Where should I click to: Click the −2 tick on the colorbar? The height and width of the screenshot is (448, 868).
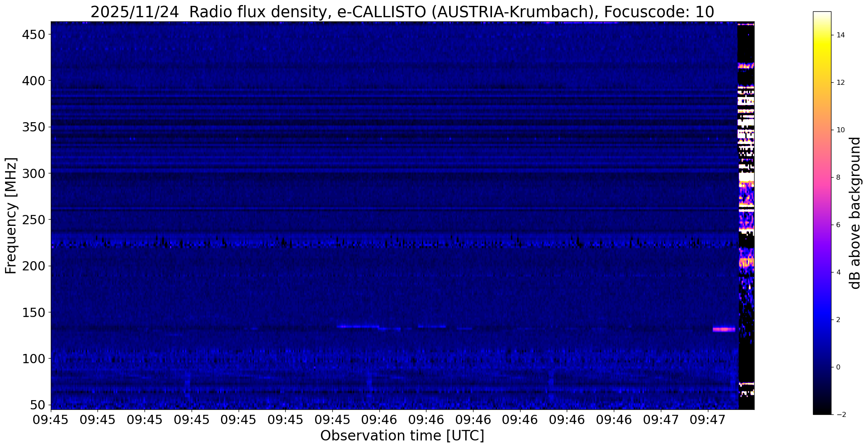[x=841, y=415]
